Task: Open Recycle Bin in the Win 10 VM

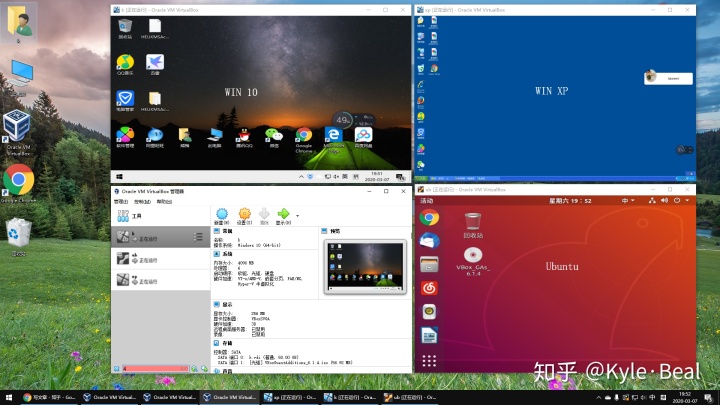Action: point(125,29)
